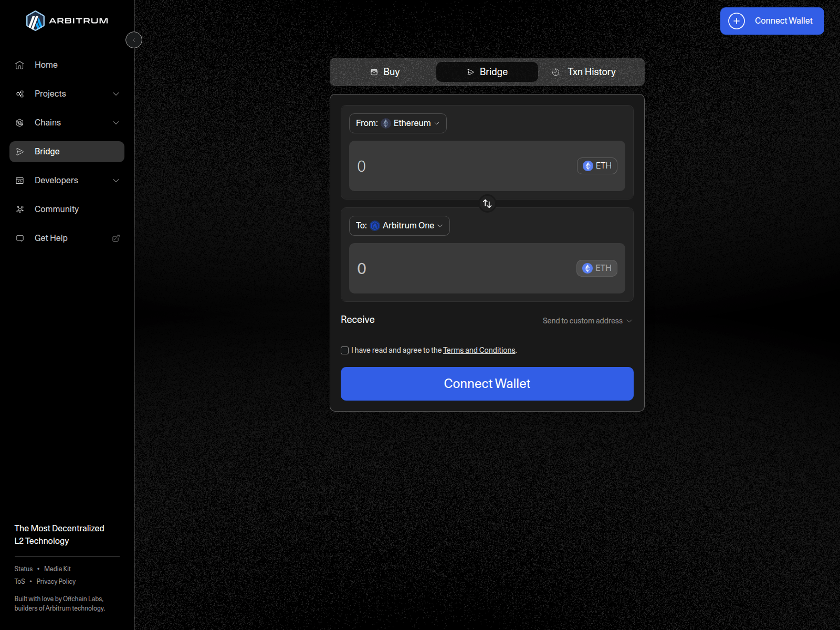This screenshot has height=630, width=840.
Task: Select Bridge in the sidebar
Action: click(x=67, y=152)
